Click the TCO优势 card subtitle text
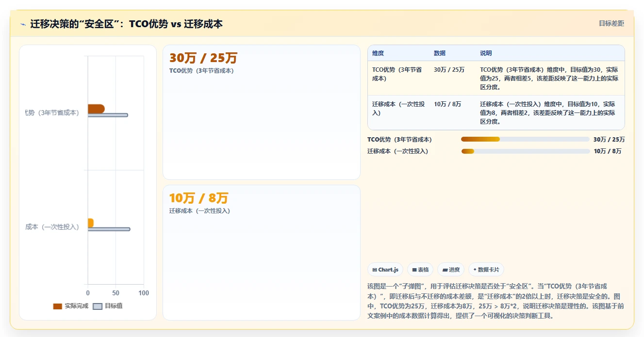This screenshot has height=337, width=644. (201, 71)
